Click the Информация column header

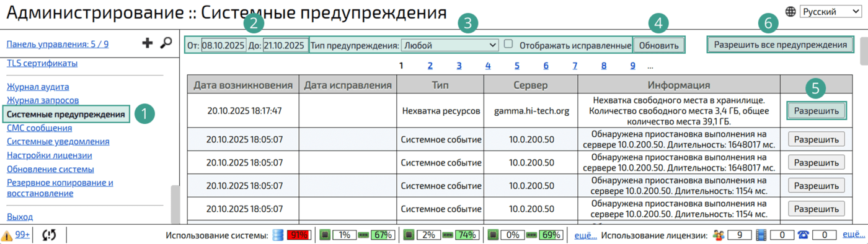coord(679,85)
